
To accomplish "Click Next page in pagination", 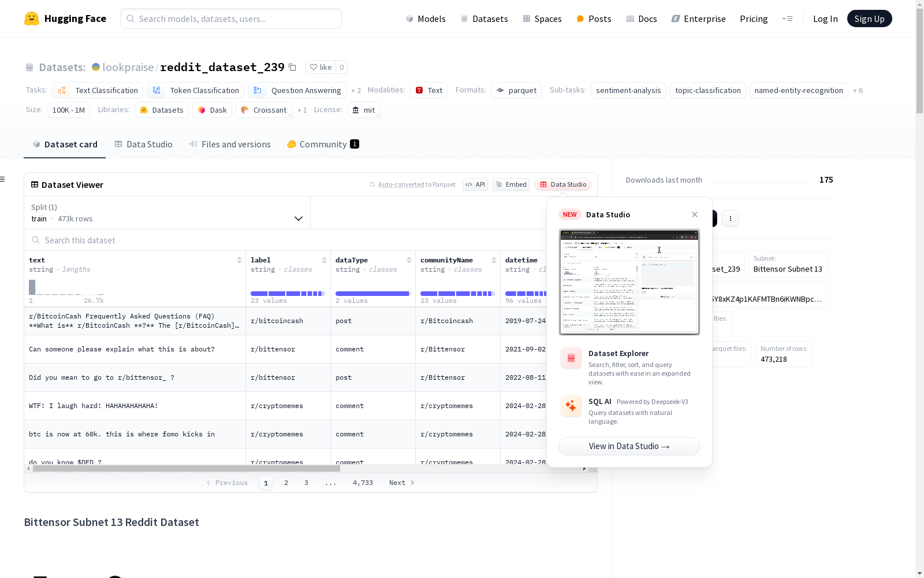I will click(401, 483).
